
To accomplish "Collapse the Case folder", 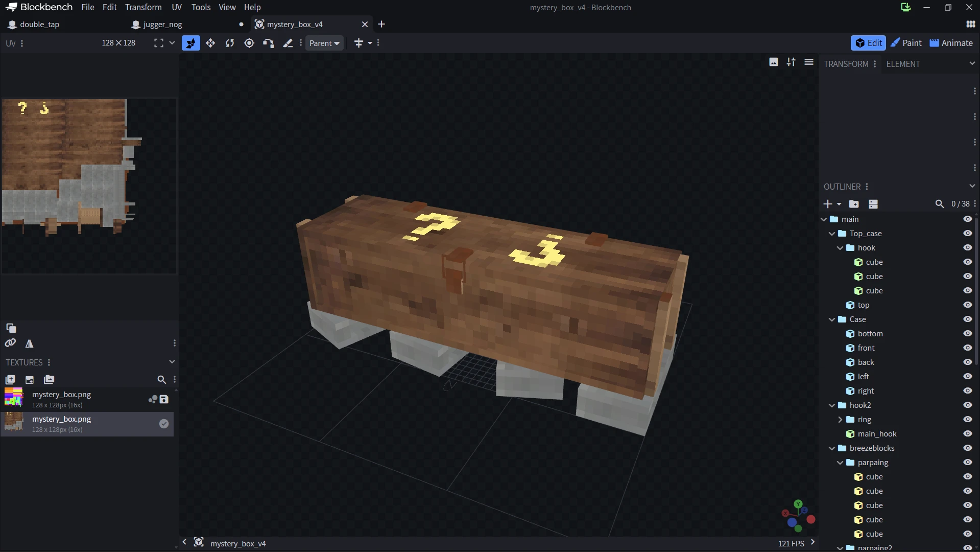I will pyautogui.click(x=832, y=319).
